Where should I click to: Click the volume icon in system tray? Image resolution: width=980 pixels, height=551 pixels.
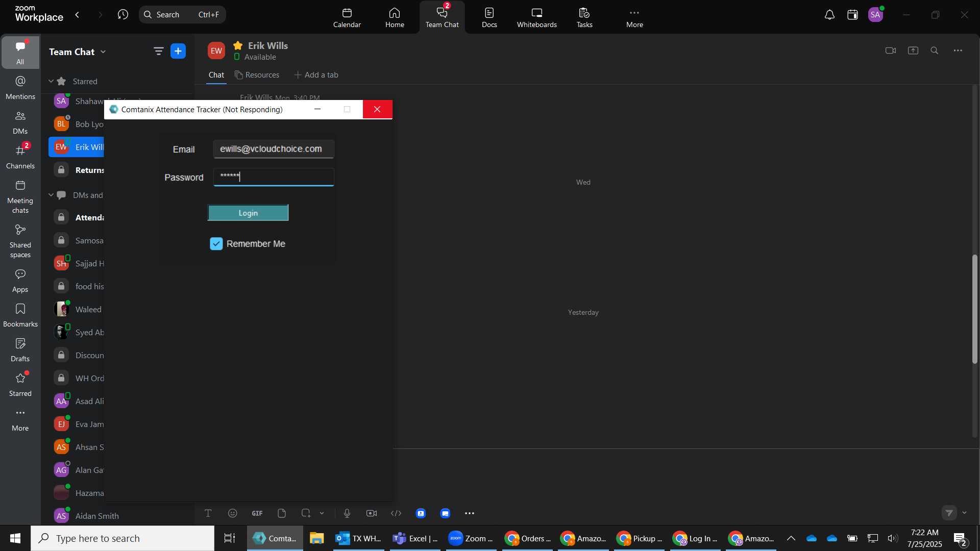pos(893,538)
